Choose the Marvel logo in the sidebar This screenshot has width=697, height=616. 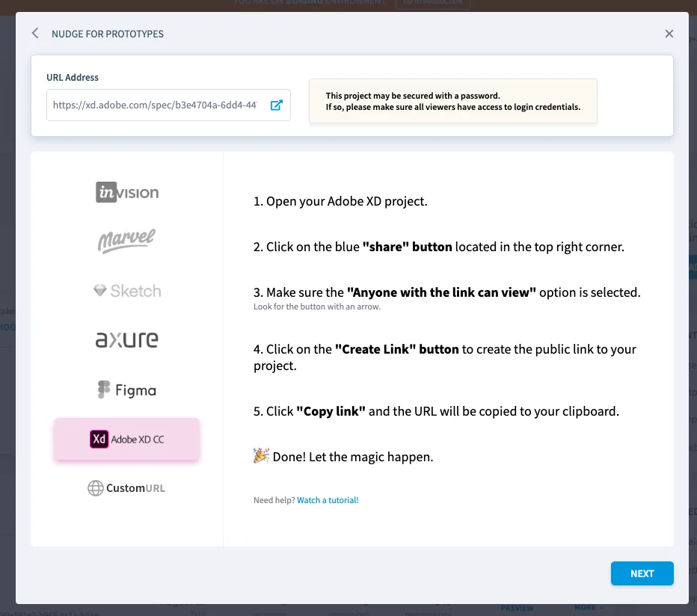point(126,241)
